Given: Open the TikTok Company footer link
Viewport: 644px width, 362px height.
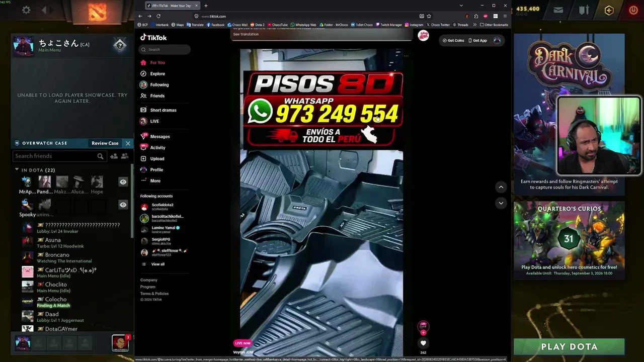Looking at the screenshot, I should (149, 280).
